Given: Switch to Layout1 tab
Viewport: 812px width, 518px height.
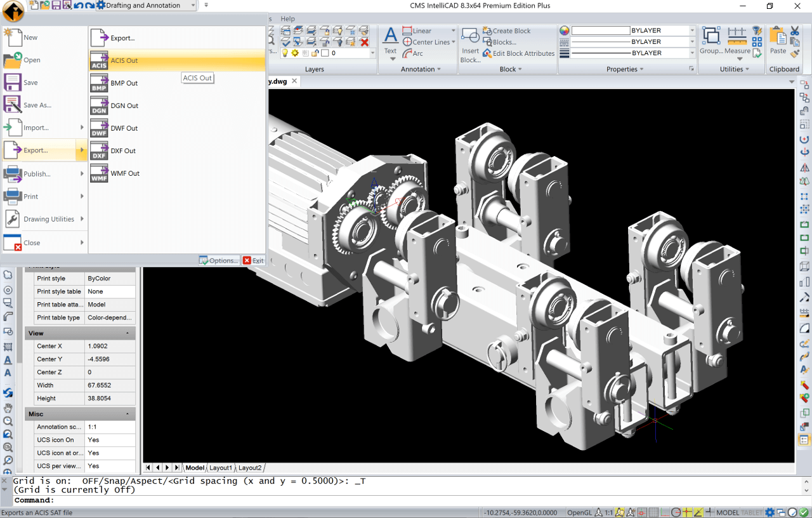Looking at the screenshot, I should point(221,468).
